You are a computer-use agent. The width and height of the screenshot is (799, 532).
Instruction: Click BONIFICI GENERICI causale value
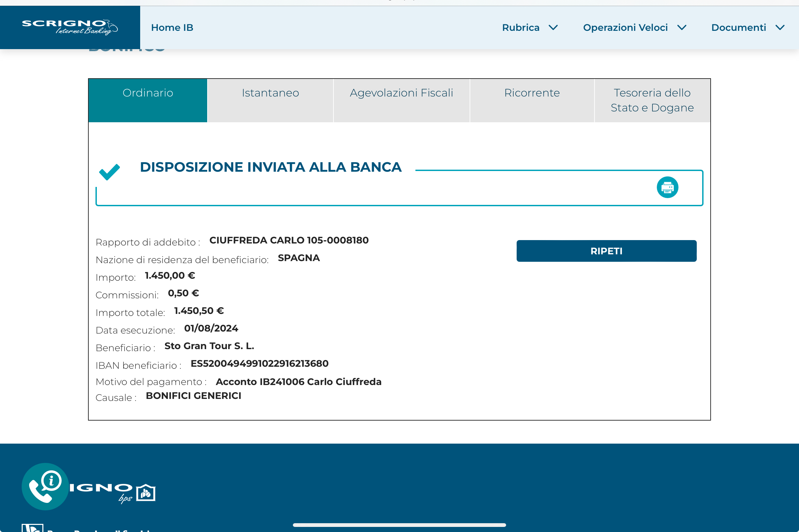[193, 396]
